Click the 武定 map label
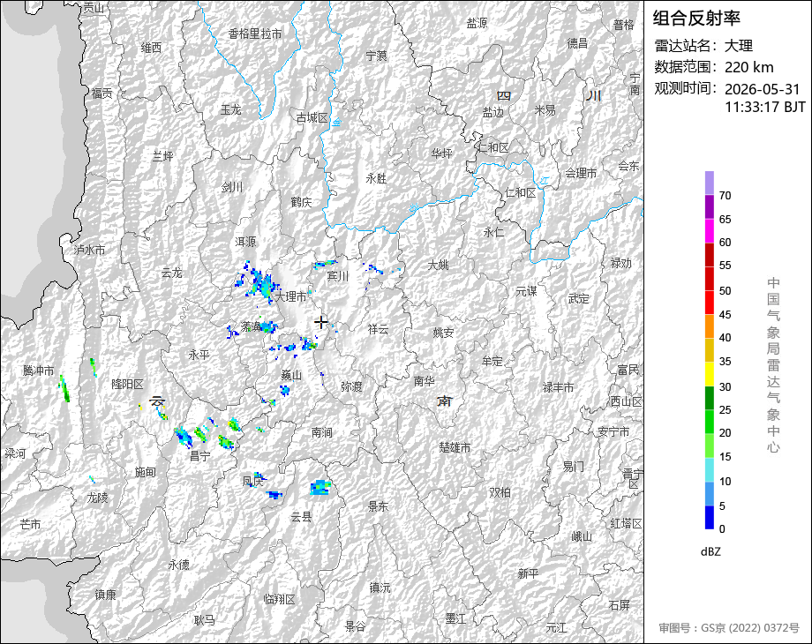 click(x=578, y=299)
